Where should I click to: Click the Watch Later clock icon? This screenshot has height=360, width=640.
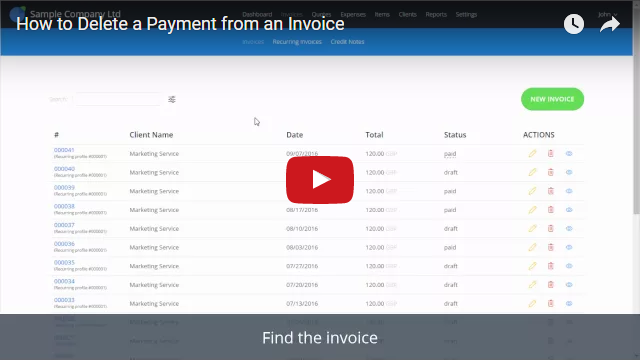click(x=573, y=24)
